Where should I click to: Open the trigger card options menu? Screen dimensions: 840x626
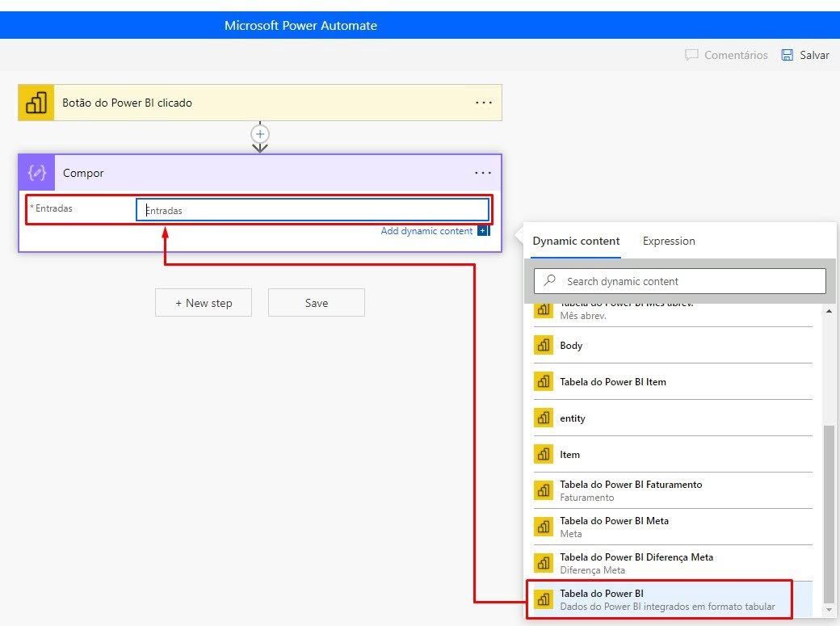point(483,103)
